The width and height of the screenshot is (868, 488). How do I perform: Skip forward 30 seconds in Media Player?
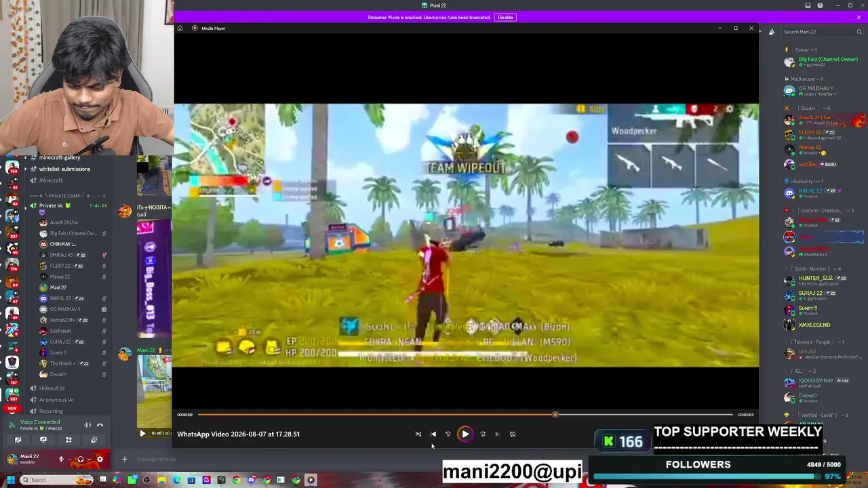[x=483, y=434]
